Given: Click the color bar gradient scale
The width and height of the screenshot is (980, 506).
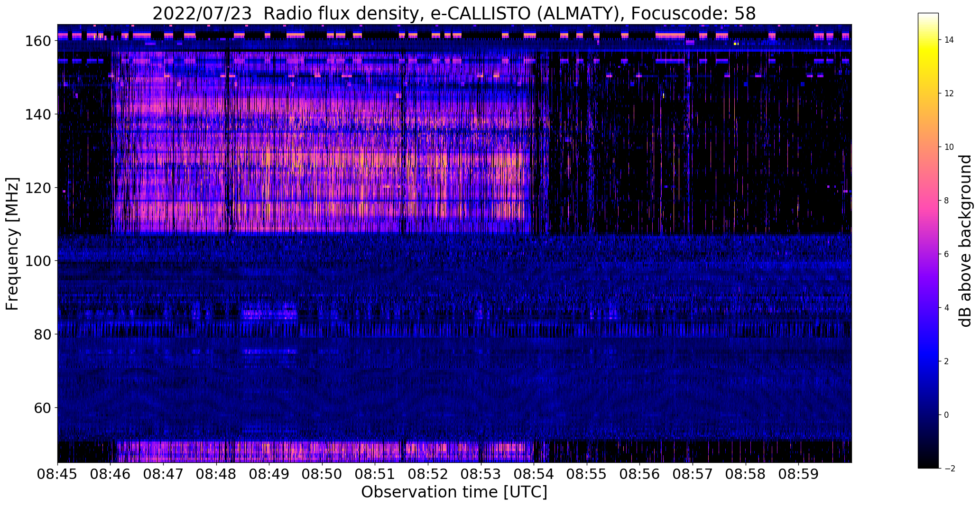Looking at the screenshot, I should click(928, 241).
